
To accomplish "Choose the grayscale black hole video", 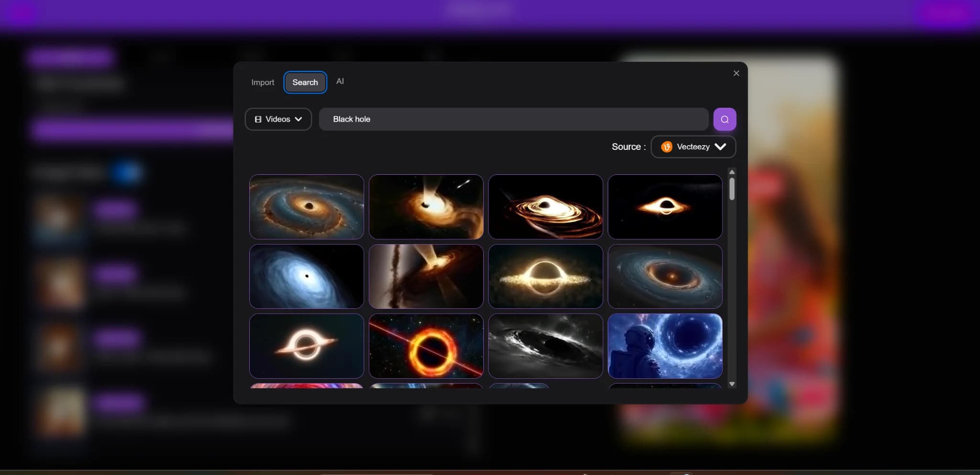I will [x=545, y=346].
